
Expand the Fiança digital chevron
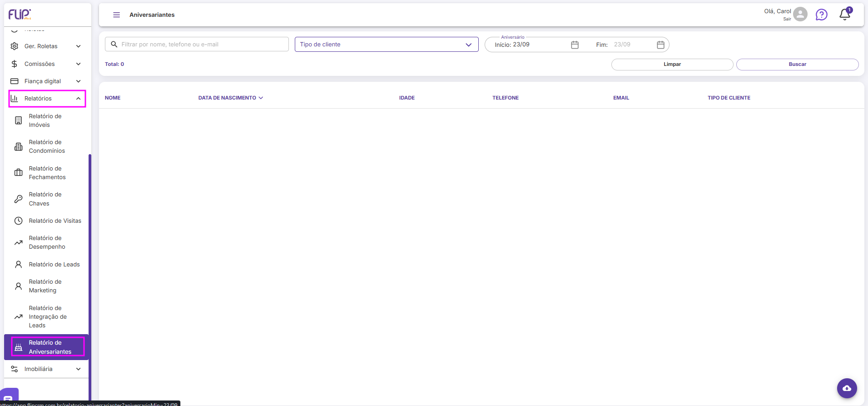[79, 81]
